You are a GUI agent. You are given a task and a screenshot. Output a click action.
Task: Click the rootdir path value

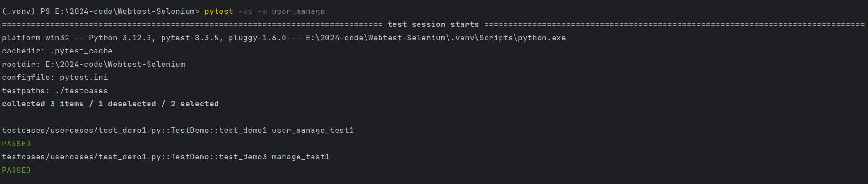(x=115, y=64)
